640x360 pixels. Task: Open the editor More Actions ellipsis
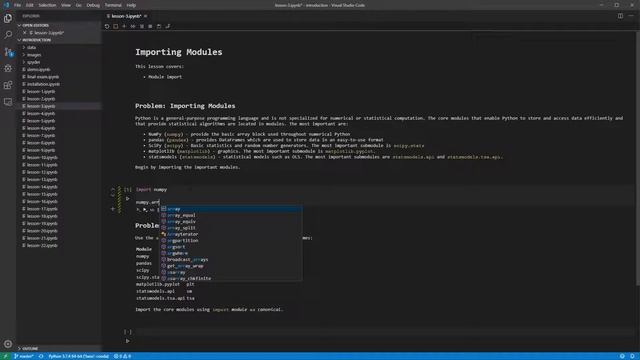coord(631,16)
